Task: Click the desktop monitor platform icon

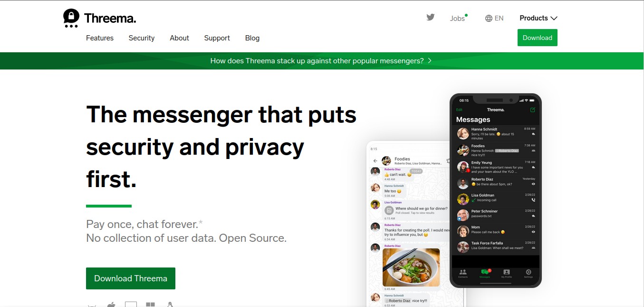Action: click(131, 304)
